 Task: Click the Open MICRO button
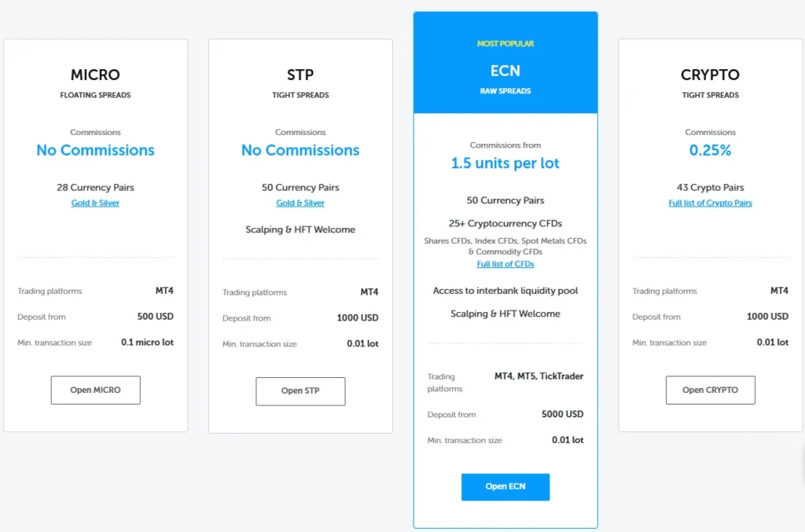point(95,389)
